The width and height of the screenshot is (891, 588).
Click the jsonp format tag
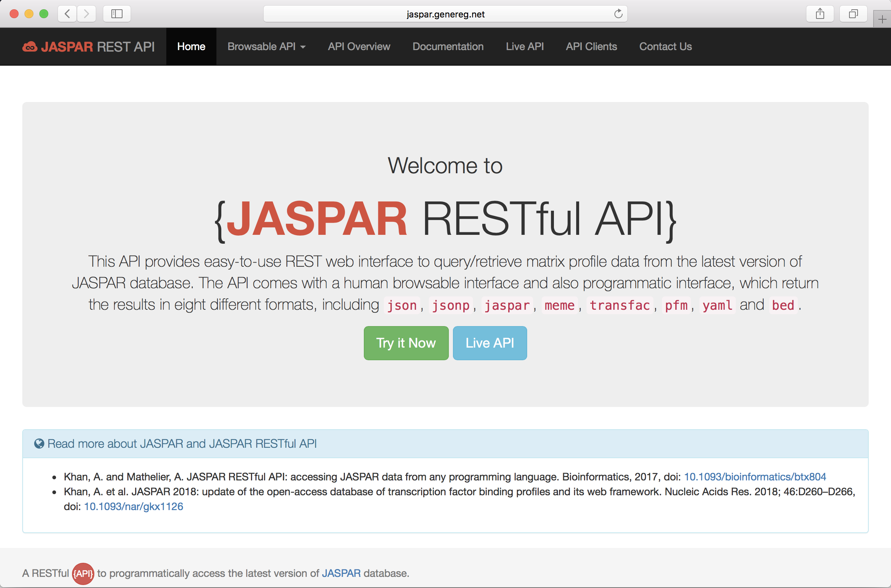tap(451, 305)
